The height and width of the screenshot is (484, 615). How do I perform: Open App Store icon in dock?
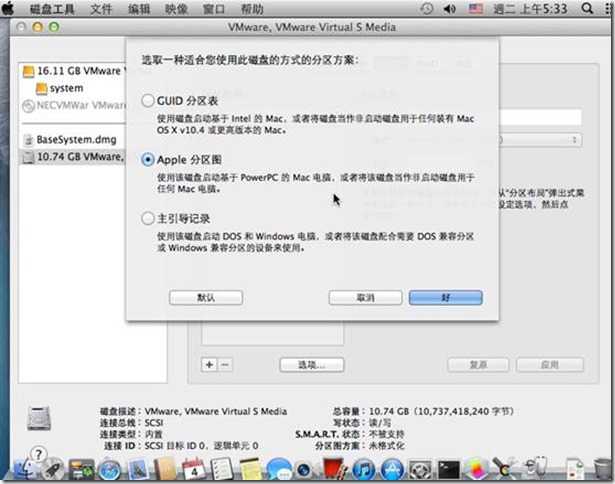pos(392,469)
